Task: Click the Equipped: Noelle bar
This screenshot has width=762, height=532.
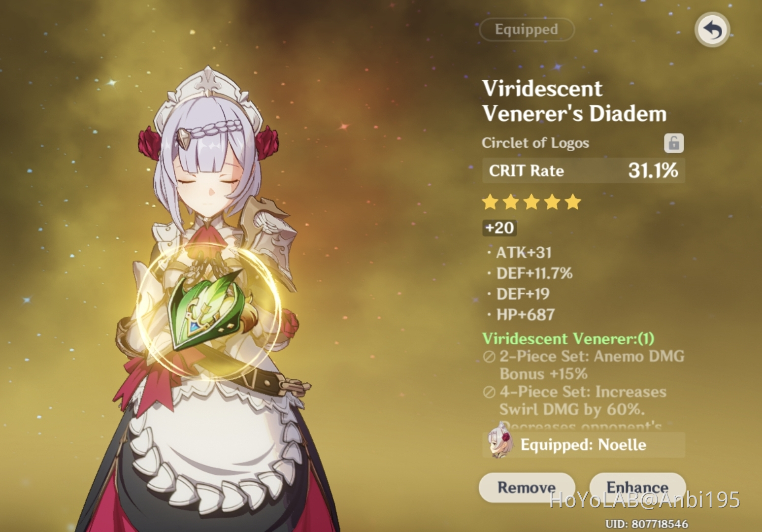Action: [x=583, y=445]
